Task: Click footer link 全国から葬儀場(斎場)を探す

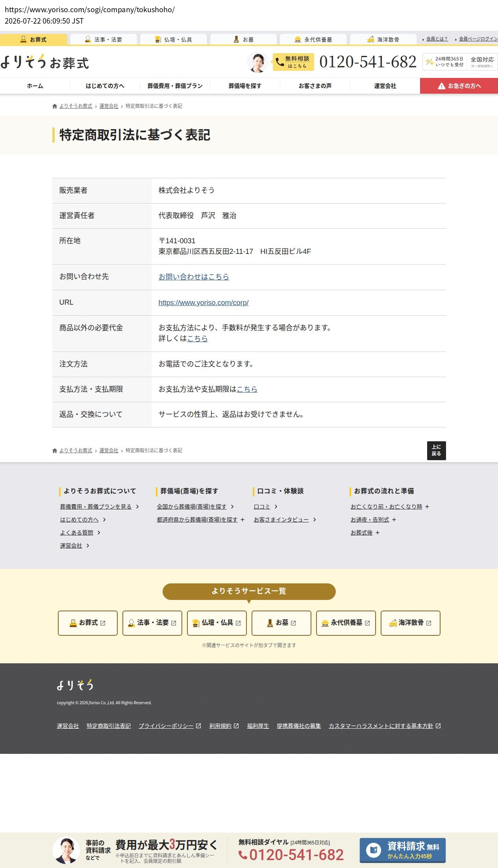Action: (x=192, y=507)
